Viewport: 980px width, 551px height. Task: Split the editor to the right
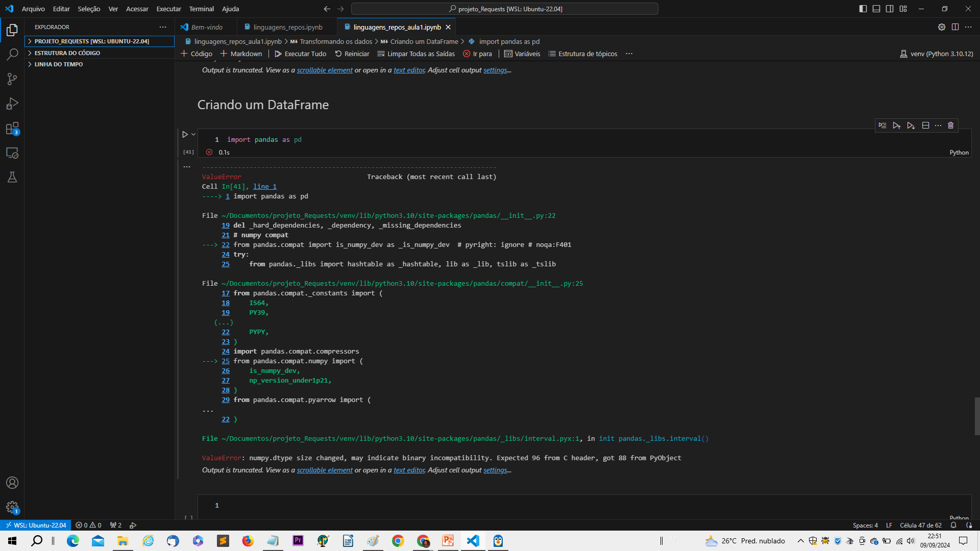click(x=955, y=27)
